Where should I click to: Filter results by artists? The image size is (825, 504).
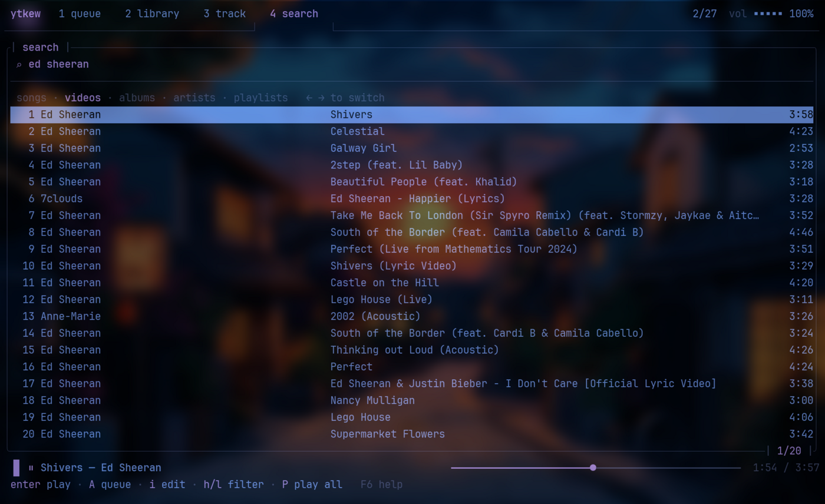tap(194, 98)
